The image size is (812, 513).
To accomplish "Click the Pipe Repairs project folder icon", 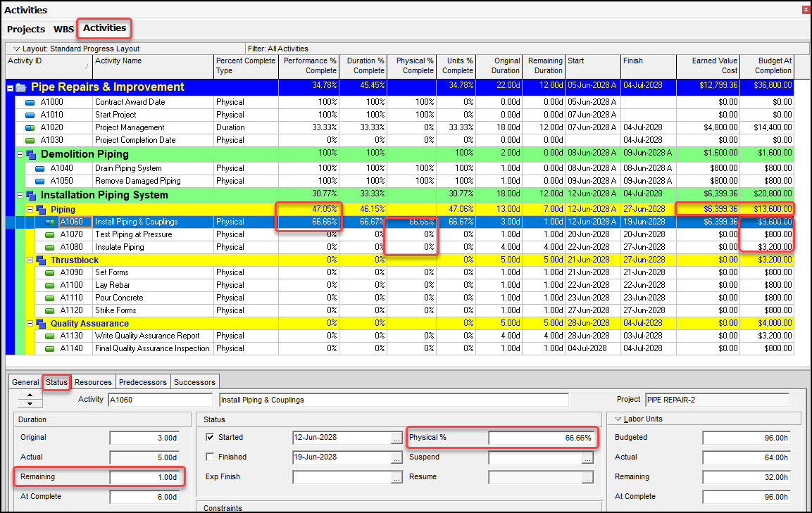I will pyautogui.click(x=20, y=87).
